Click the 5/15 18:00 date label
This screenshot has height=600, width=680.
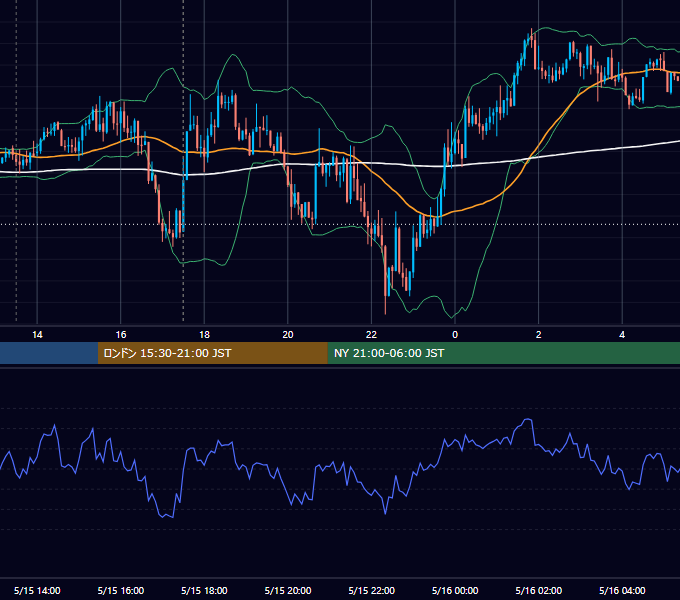coord(204,590)
